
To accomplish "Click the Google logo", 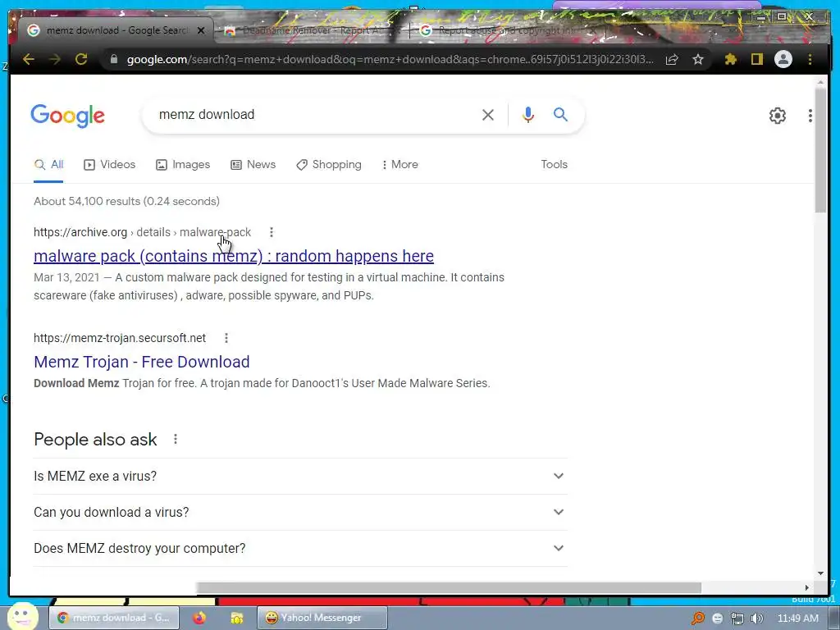I will pos(67,116).
